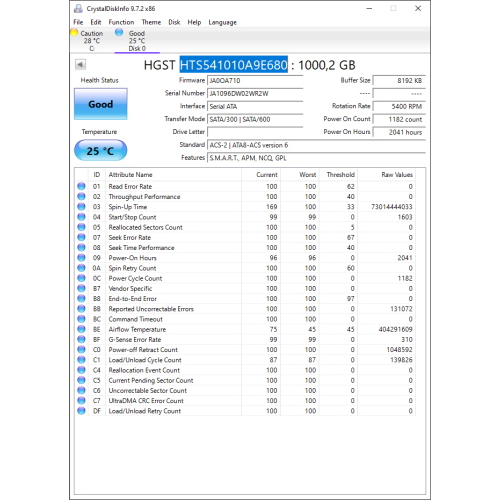Click the blue Good status circle for Disk 0
500x500 pixels.
pyautogui.click(x=119, y=32)
